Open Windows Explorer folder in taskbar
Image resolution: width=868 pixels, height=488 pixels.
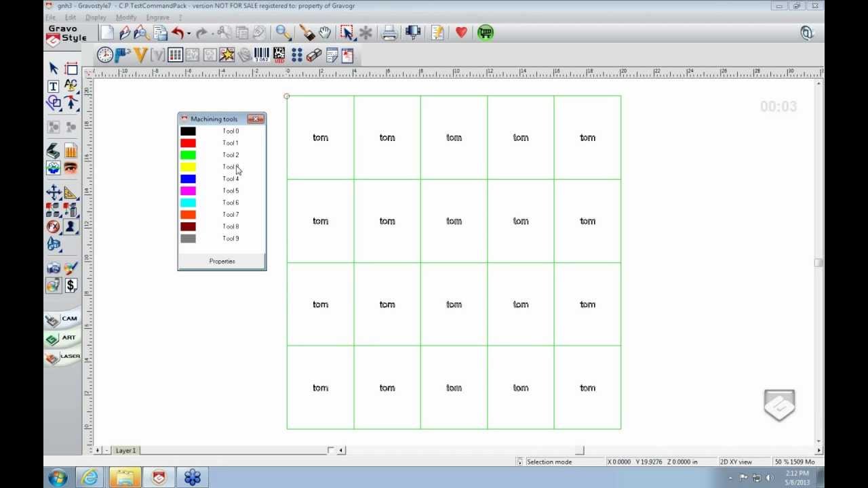[125, 477]
